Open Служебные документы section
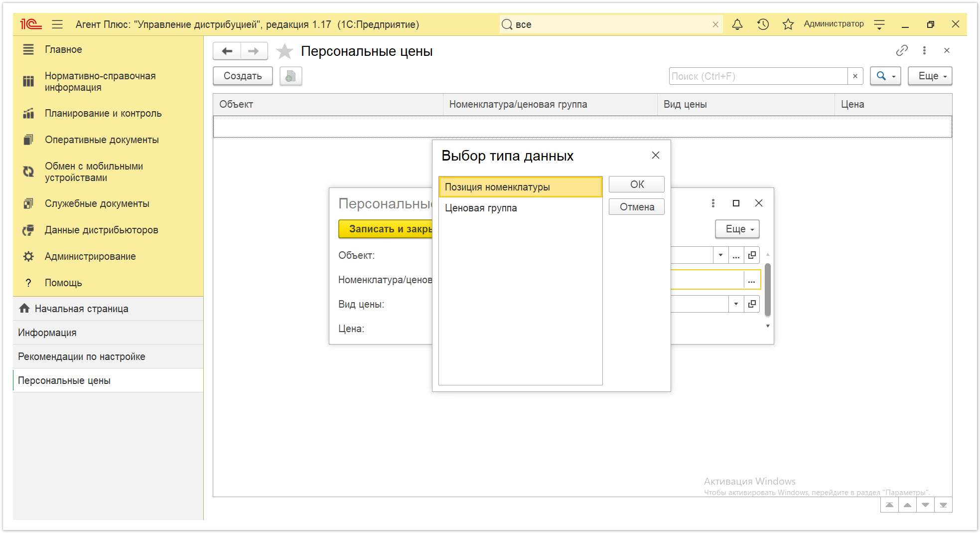Viewport: 980px width, 533px height. [x=108, y=203]
